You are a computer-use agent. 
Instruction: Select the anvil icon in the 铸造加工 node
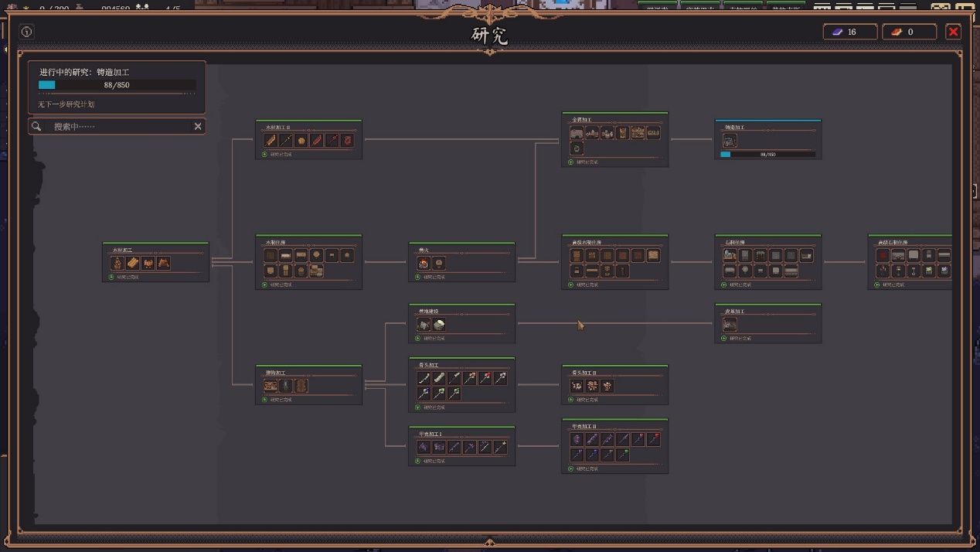[730, 141]
